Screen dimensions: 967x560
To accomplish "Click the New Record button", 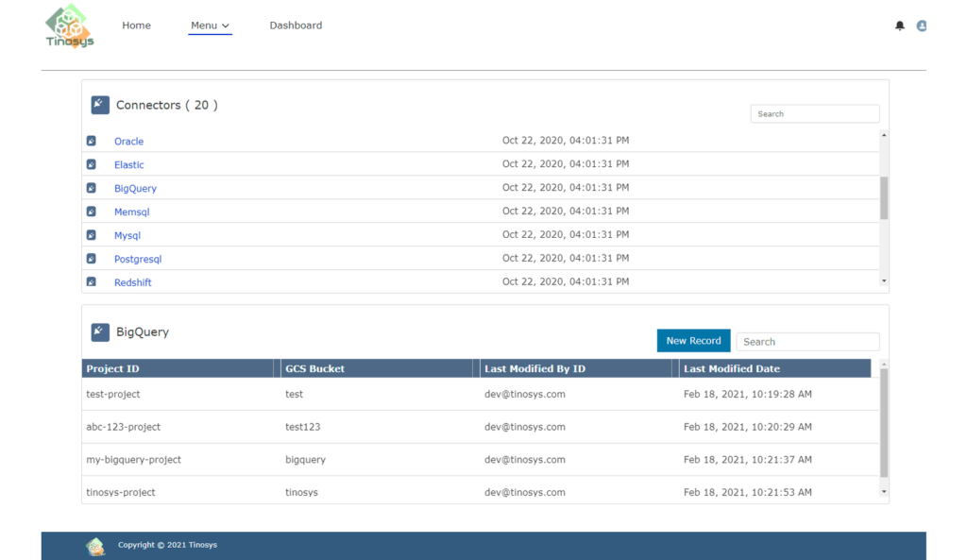I will click(x=693, y=341).
